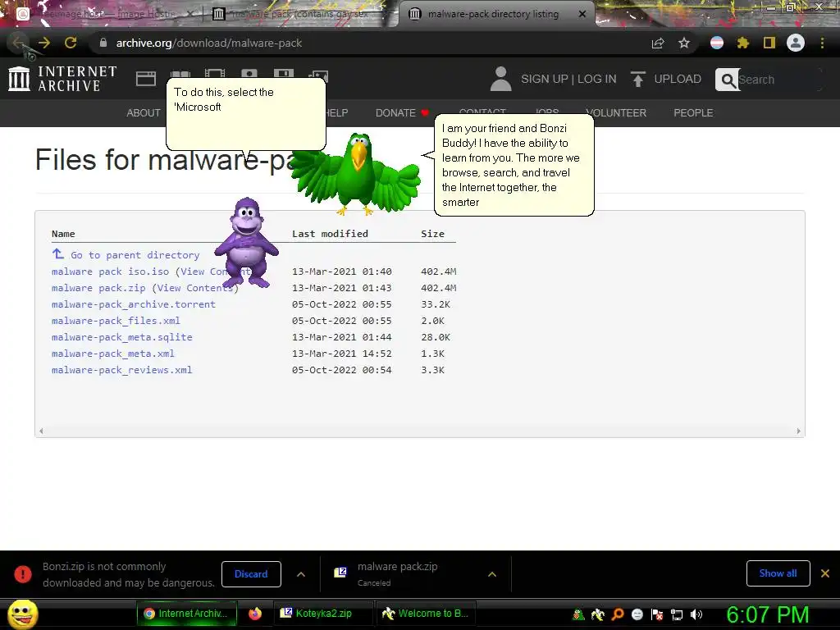Open the ABOUT menu item
The width and height of the screenshot is (840, 630).
tap(143, 112)
